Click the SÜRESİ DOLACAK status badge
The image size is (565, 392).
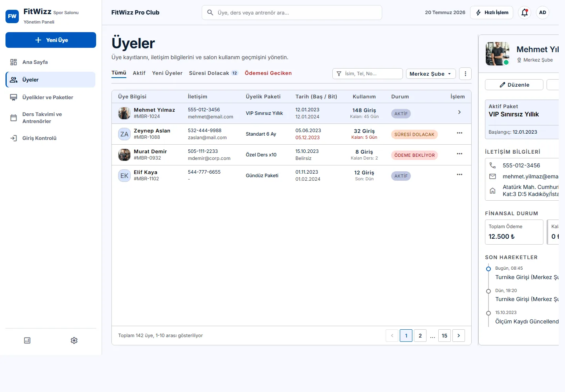414,134
